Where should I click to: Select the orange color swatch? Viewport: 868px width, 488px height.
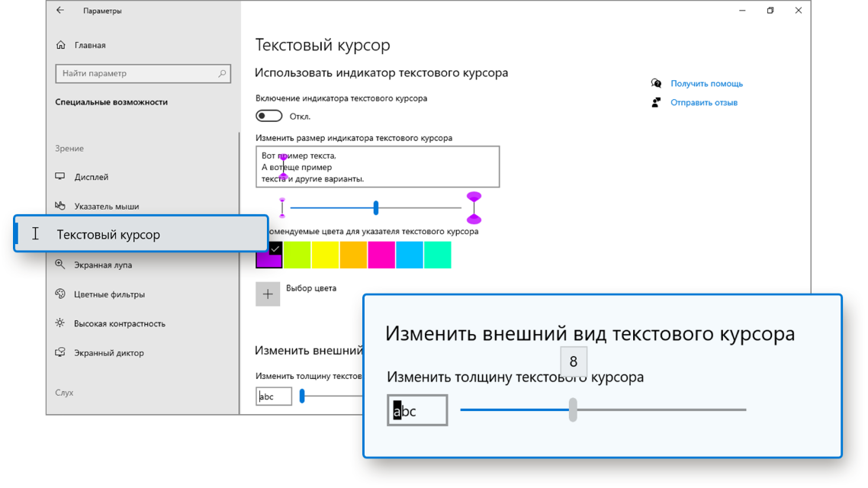[x=353, y=255]
